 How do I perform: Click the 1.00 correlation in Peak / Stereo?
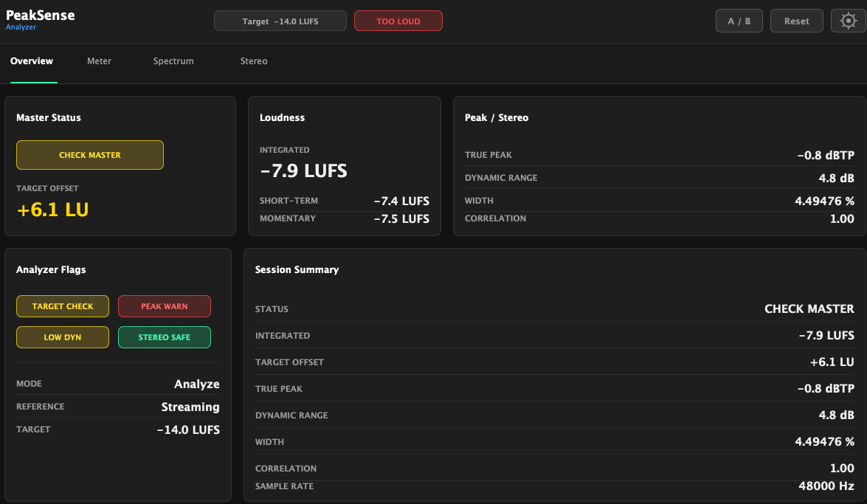click(x=842, y=218)
